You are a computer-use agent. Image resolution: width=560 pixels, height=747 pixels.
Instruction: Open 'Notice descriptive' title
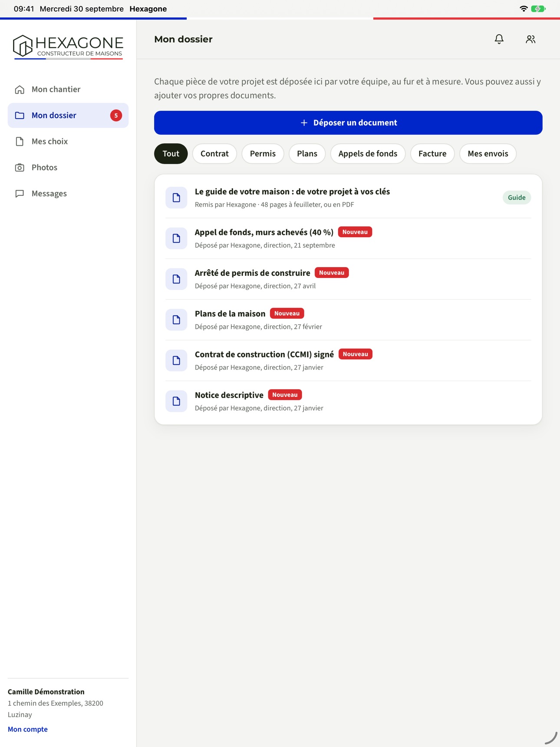[x=229, y=395]
